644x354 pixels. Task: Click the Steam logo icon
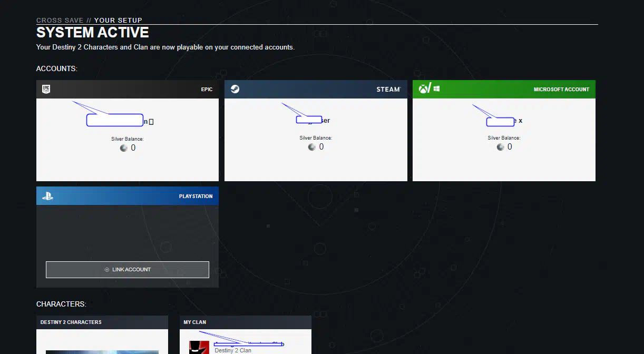[235, 89]
